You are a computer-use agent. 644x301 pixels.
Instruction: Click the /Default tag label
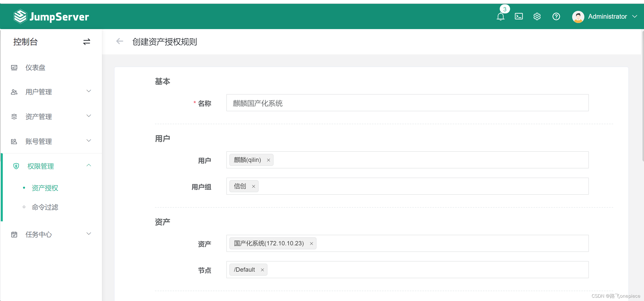pyautogui.click(x=245, y=270)
